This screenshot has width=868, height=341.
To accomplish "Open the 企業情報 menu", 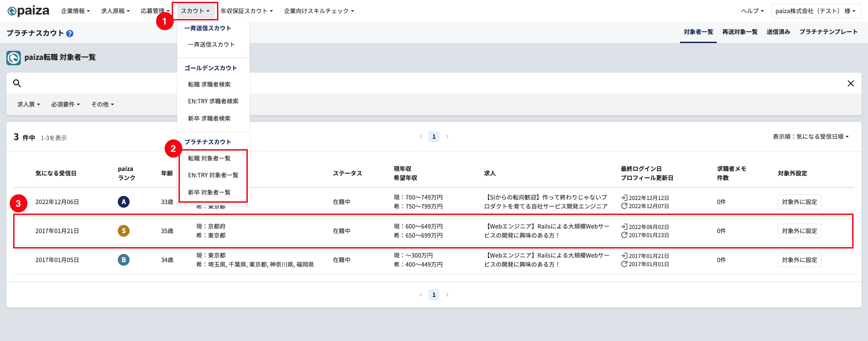I will tap(75, 11).
